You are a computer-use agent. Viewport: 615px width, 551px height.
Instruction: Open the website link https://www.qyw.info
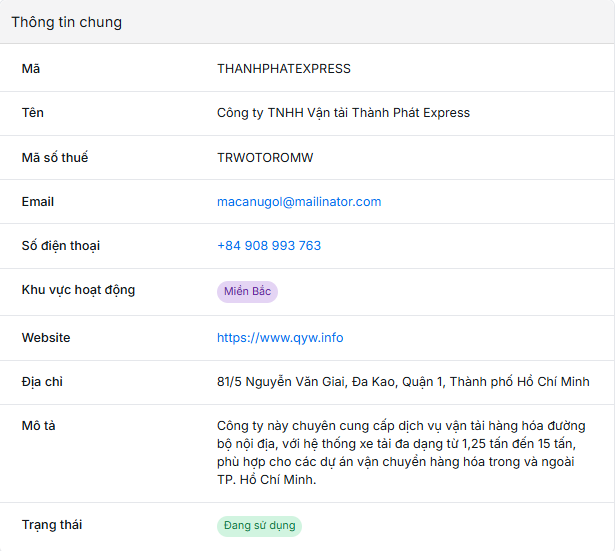pos(280,338)
